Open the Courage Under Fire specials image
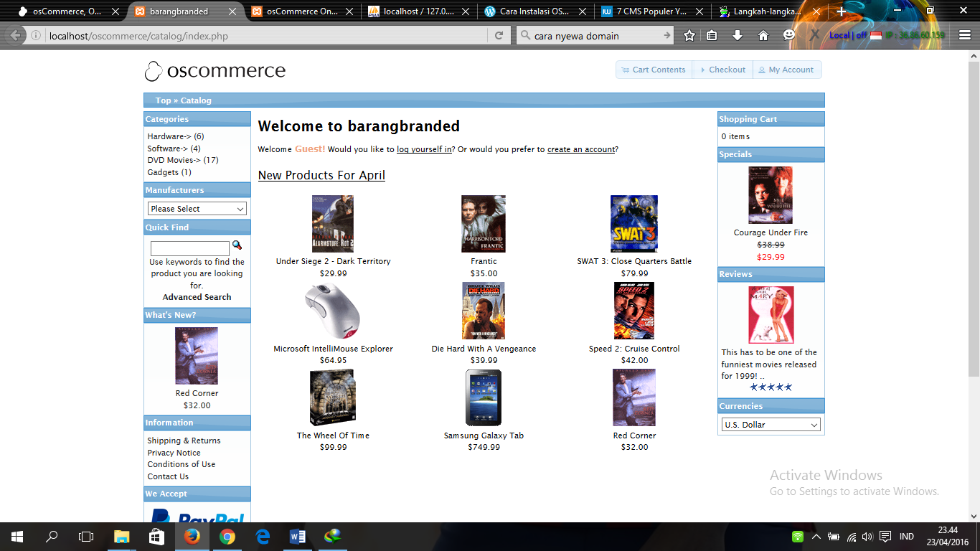980x551 pixels. 771,195
